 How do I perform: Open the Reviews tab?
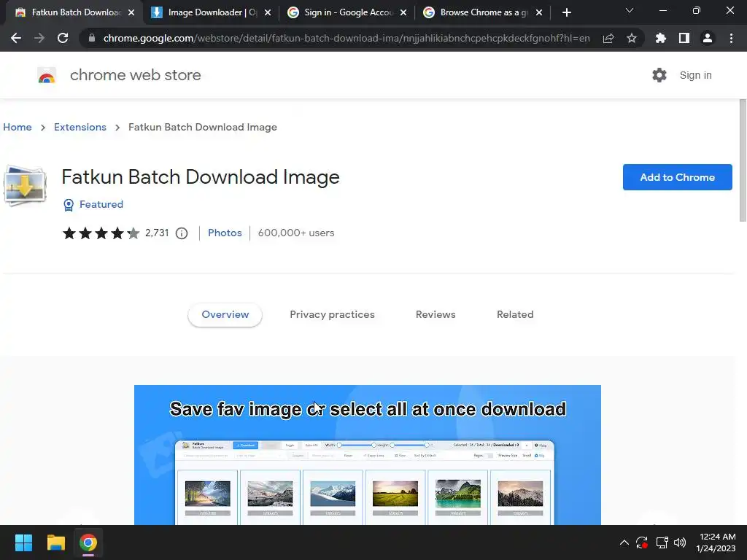coord(436,315)
